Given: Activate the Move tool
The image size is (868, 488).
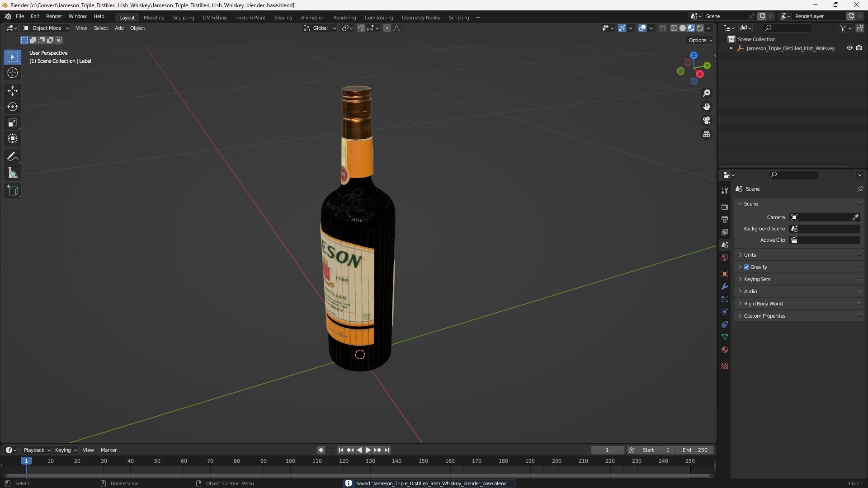Looking at the screenshot, I should pos(13,91).
